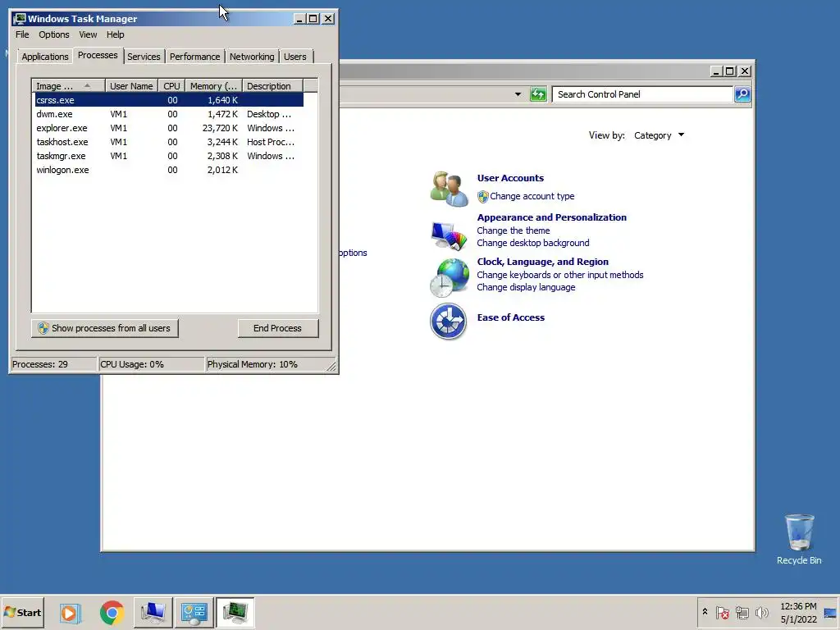The image size is (840, 630).
Task: Click Show processes from all users button
Action: [104, 328]
